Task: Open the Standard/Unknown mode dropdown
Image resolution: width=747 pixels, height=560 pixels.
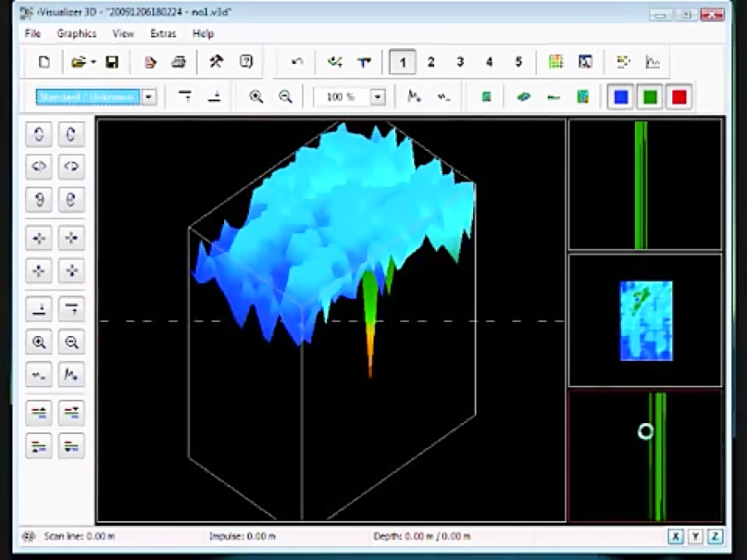Action: point(148,97)
